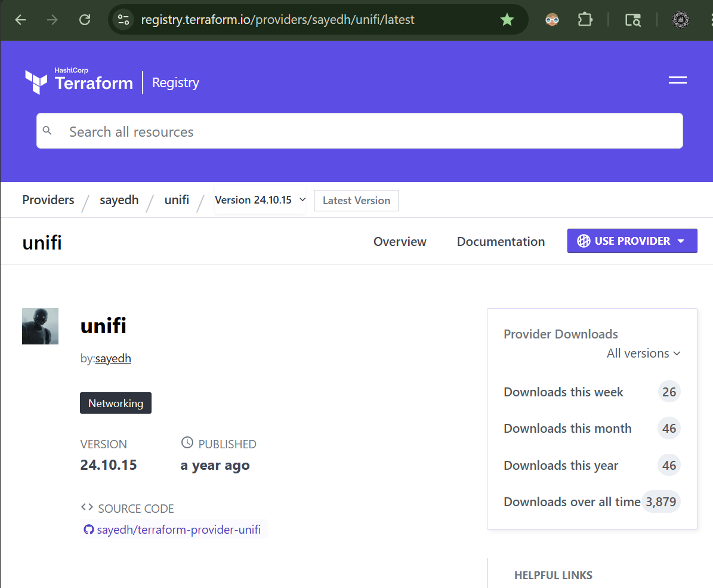Viewport: 713px width, 588px height.
Task: Open the browser extensions puzzle icon
Action: click(585, 19)
